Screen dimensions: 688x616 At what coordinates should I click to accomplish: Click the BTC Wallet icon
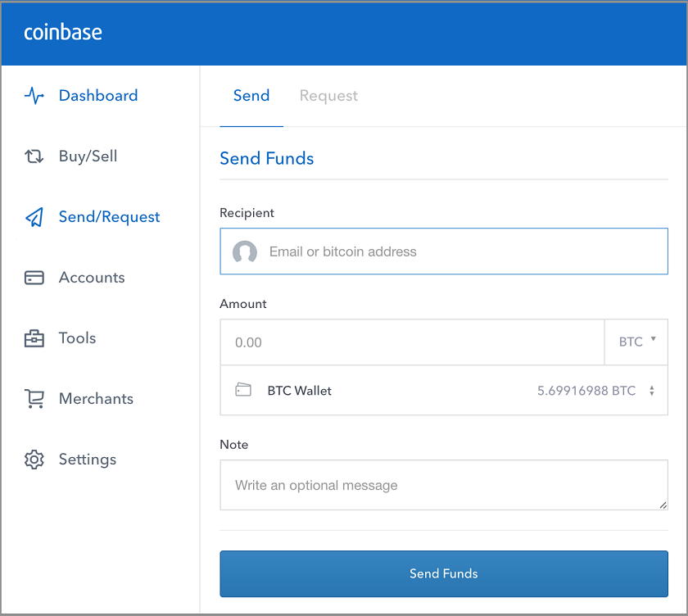click(243, 390)
